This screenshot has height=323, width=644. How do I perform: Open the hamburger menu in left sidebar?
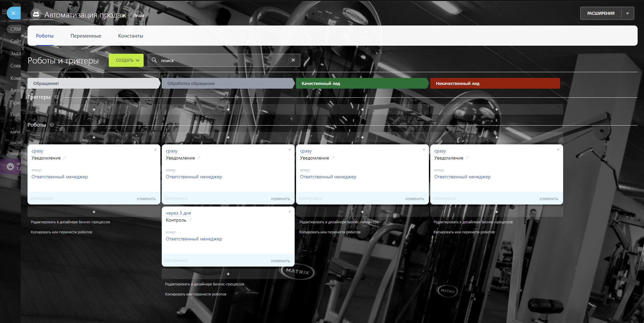pyautogui.click(x=4, y=12)
